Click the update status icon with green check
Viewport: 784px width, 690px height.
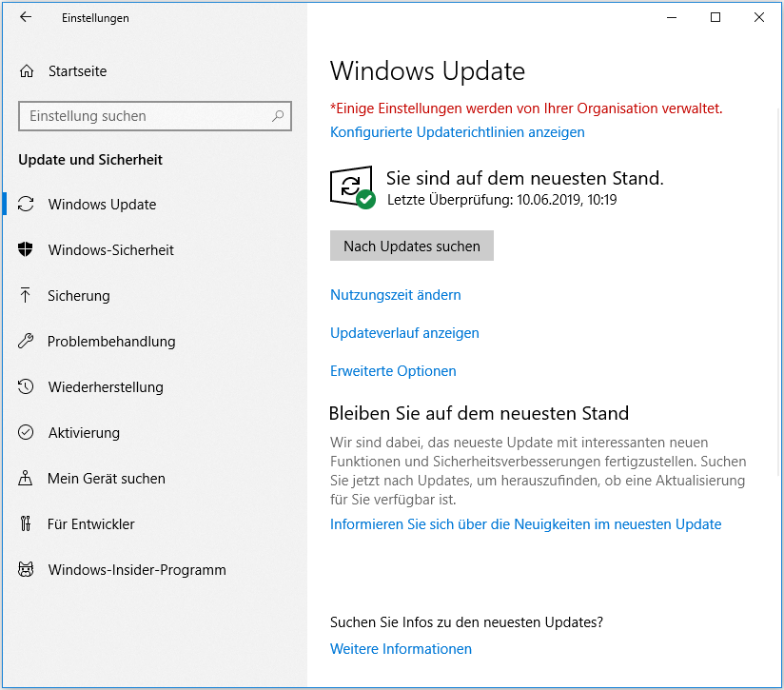(x=352, y=187)
